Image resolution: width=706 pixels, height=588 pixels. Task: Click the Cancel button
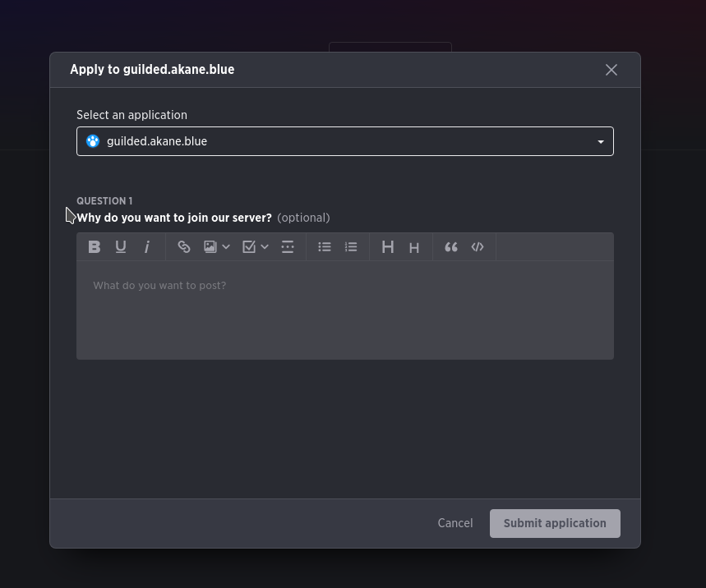click(455, 523)
